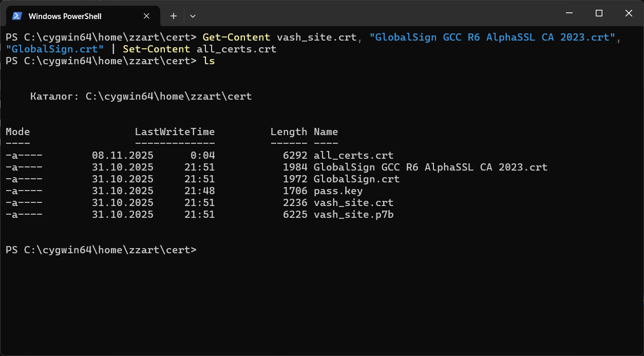The width and height of the screenshot is (644, 356).
Task: Click the LastWriteTime column header
Action: [175, 132]
